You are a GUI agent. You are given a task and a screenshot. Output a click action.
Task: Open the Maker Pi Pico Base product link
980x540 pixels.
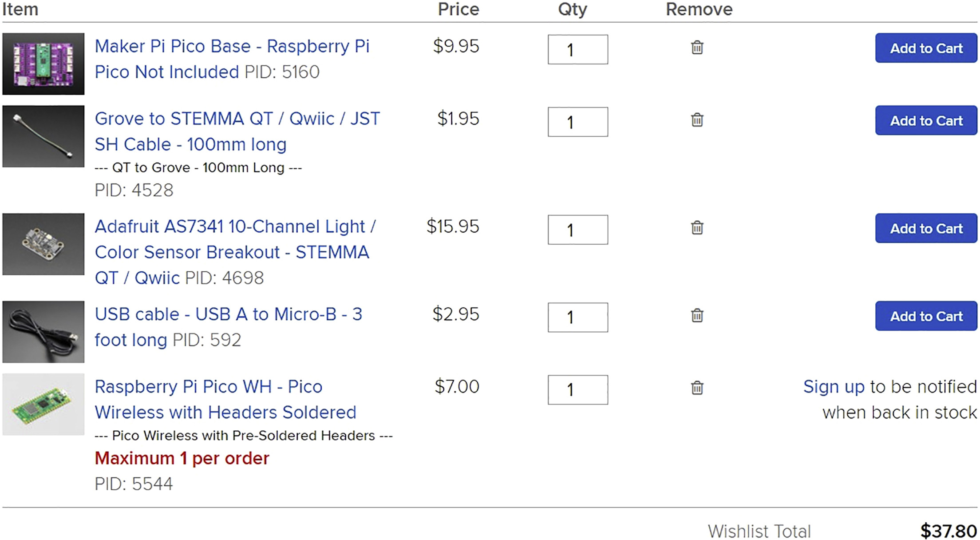coord(232,59)
